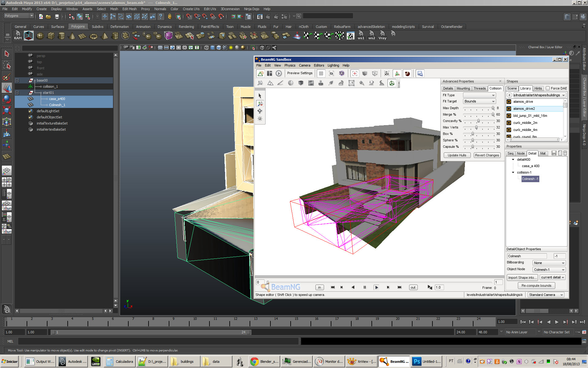Open the Object Node Colmesh-1 dropdown
The height and width of the screenshot is (368, 588).
pos(549,270)
